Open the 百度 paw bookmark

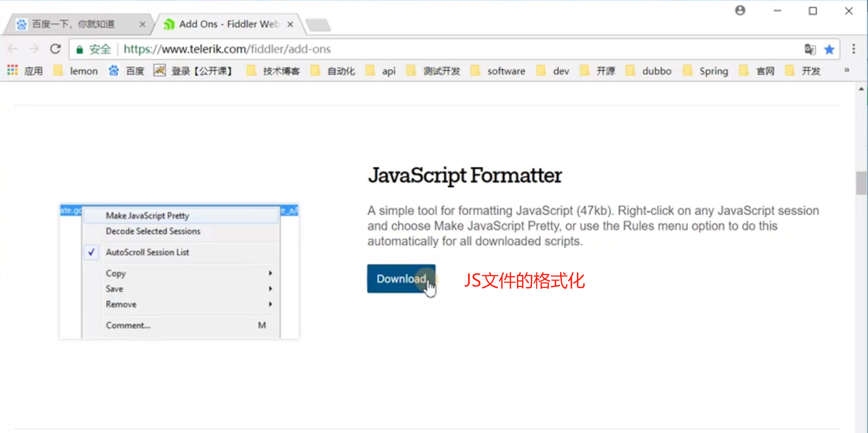pos(127,71)
